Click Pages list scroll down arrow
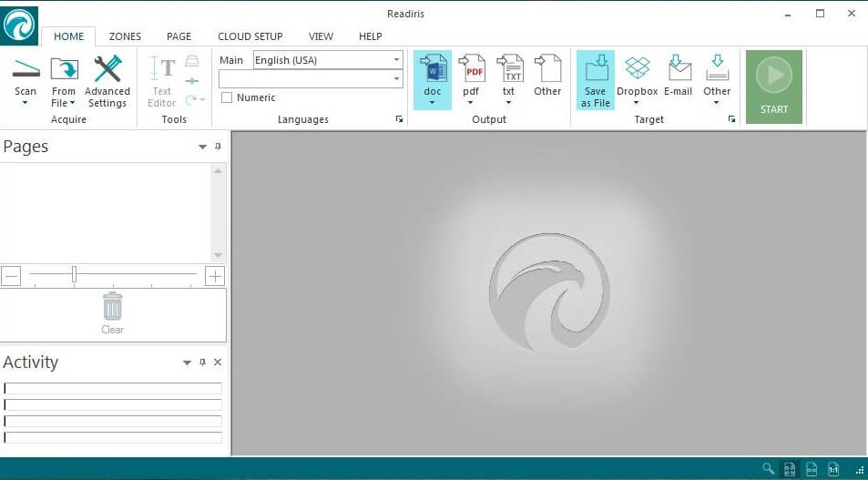Viewport: 868px width, 480px height. tap(218, 255)
